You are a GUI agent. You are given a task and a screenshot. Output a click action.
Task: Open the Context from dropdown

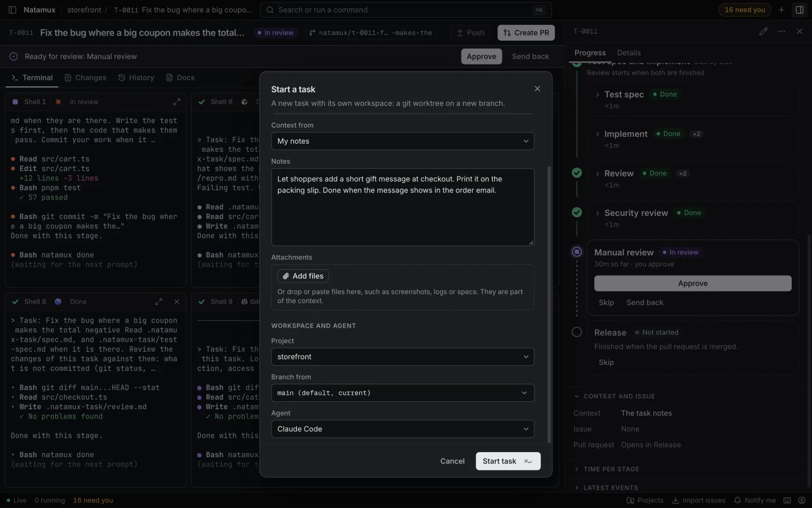[x=402, y=141]
